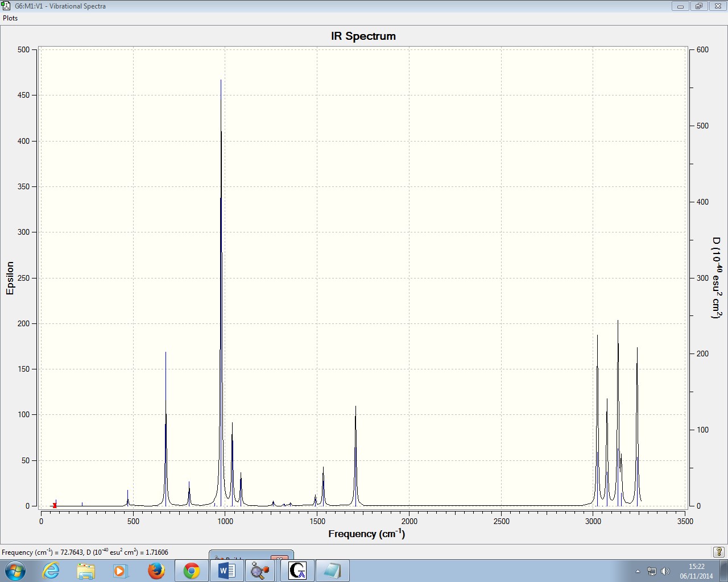728x582 pixels.
Task: Open the molecule viewer taskbar app
Action: click(x=261, y=571)
